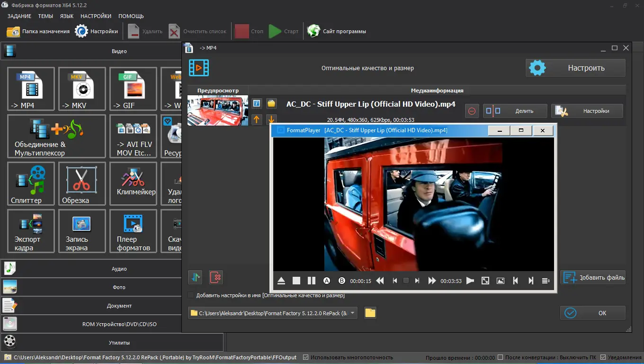
Task: Open the output folder path dropdown
Action: pos(352,313)
